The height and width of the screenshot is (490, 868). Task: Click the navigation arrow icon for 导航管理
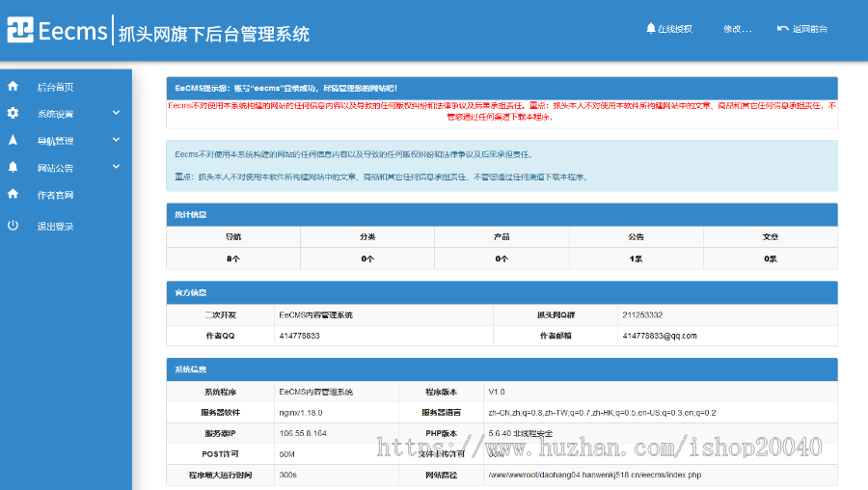pos(13,140)
